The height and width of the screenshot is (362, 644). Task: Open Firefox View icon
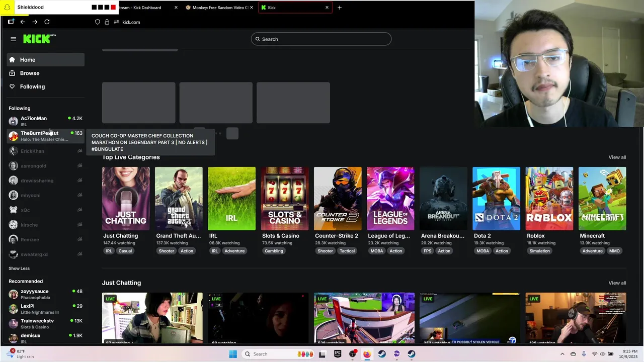coord(11,22)
